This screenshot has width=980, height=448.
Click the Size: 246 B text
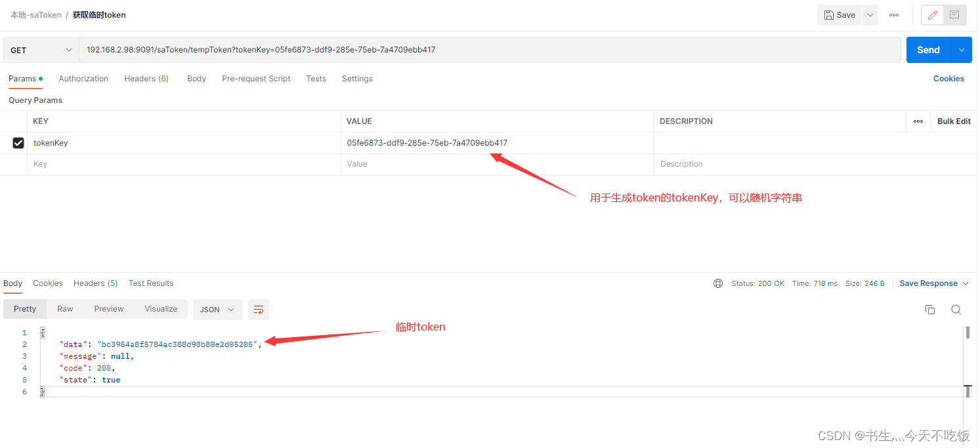[x=864, y=283]
